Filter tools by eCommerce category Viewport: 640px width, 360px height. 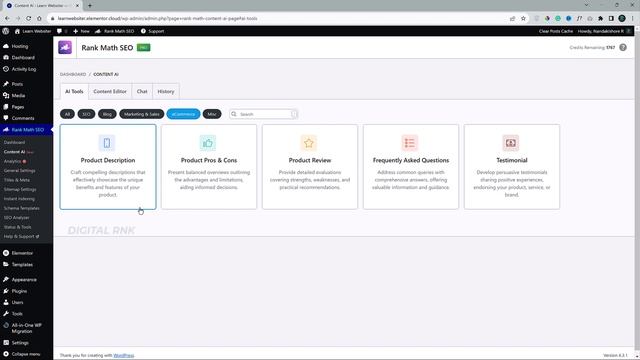point(183,114)
